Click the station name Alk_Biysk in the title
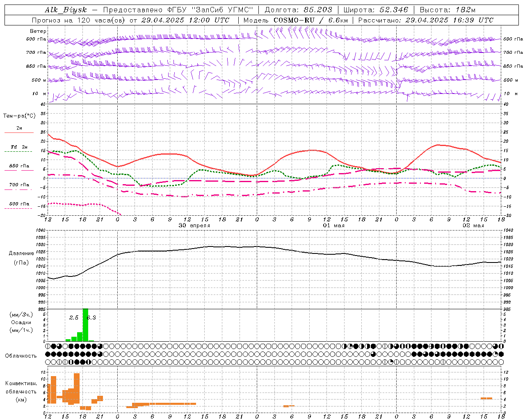Screen dimensions: 525x420 (66, 10)
